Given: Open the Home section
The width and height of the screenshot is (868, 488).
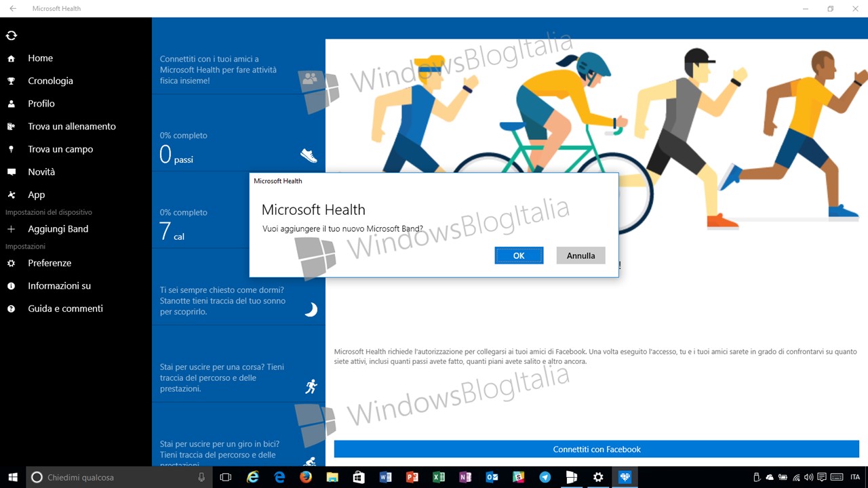Looking at the screenshot, I should click(x=40, y=58).
